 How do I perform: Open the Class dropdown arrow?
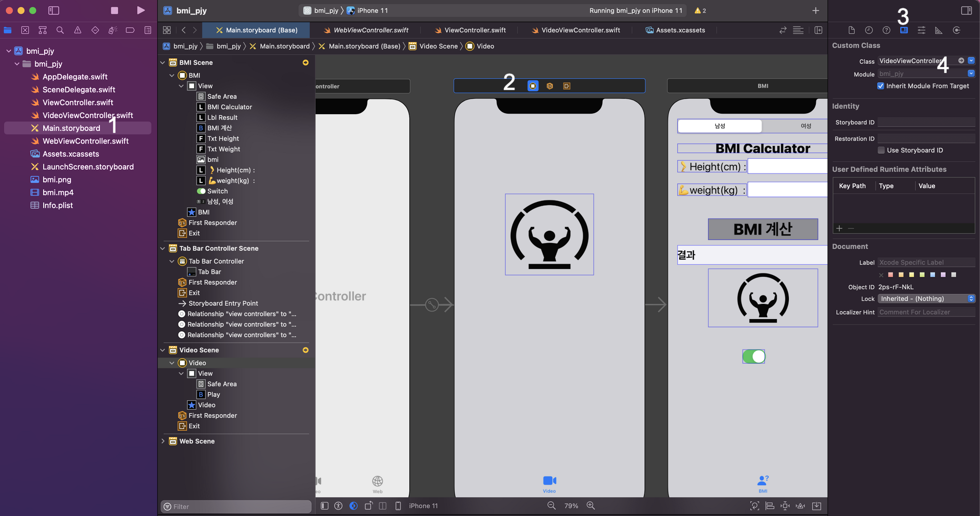971,61
